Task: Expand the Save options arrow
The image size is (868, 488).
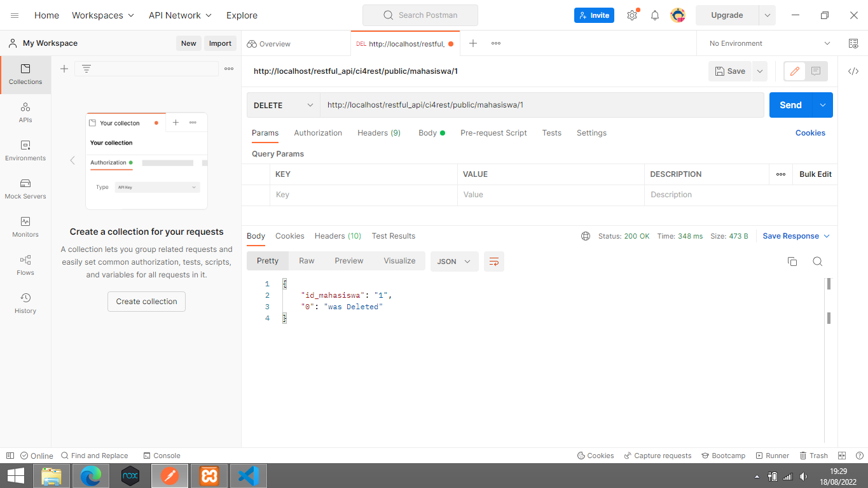Action: 759,71
